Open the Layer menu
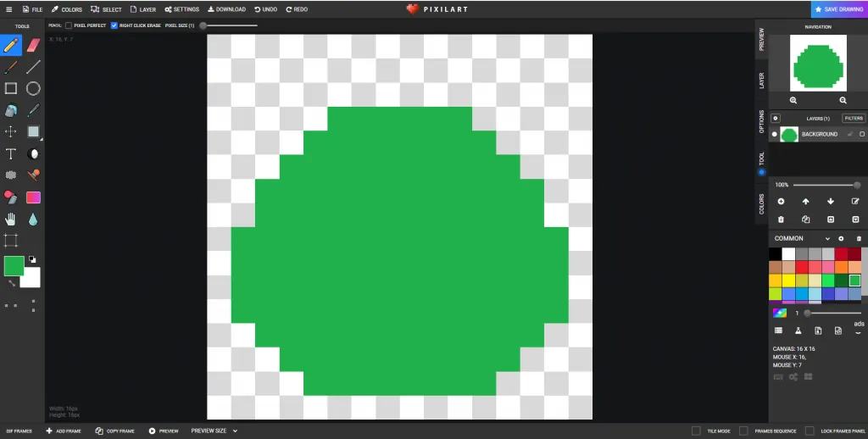The width and height of the screenshot is (868, 439). [142, 9]
